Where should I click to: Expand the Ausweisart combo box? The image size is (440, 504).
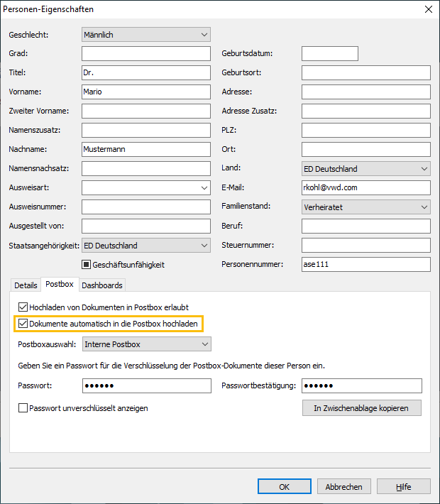[x=146, y=188]
